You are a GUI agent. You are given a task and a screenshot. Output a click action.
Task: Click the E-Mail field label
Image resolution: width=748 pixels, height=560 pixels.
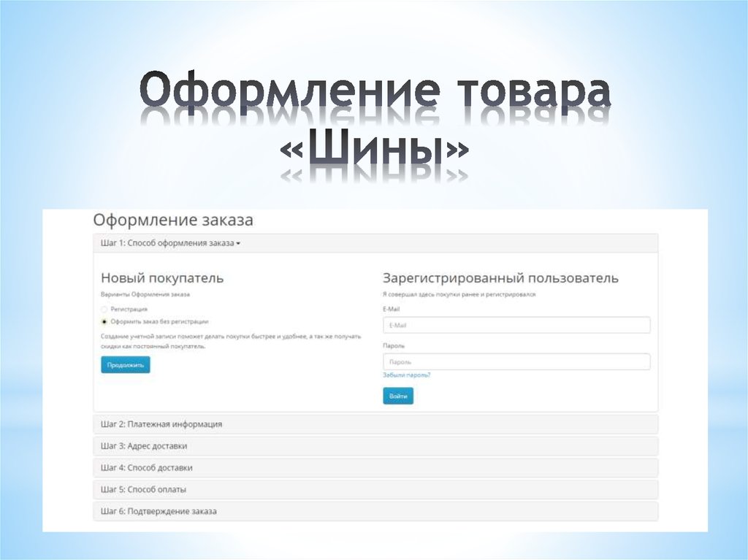tap(392, 309)
